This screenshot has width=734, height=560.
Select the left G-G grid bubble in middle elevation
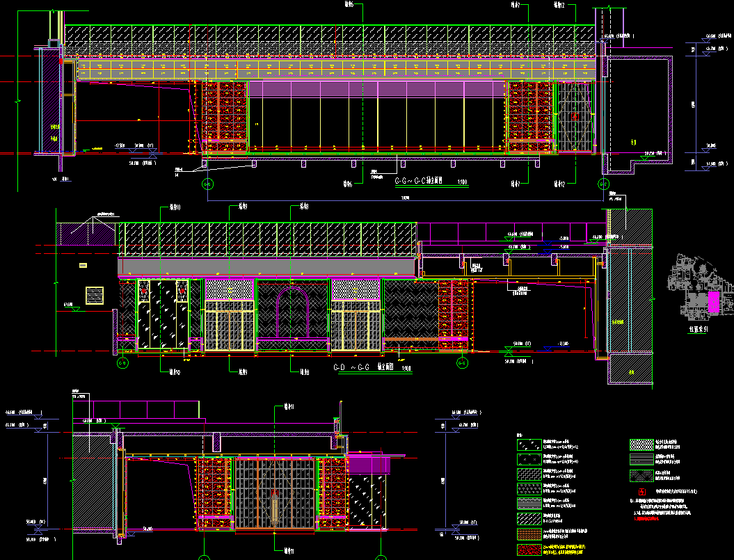[122, 363]
